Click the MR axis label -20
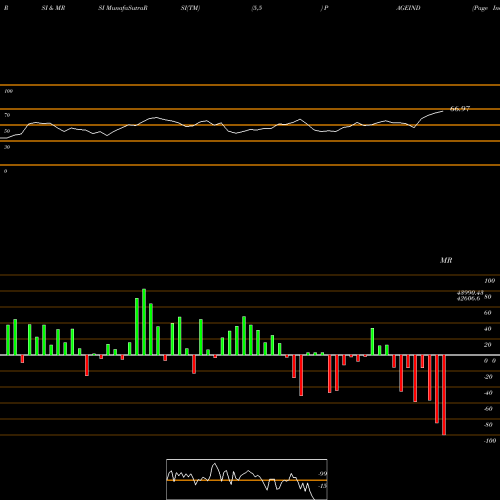500x500 pixels. click(x=488, y=377)
